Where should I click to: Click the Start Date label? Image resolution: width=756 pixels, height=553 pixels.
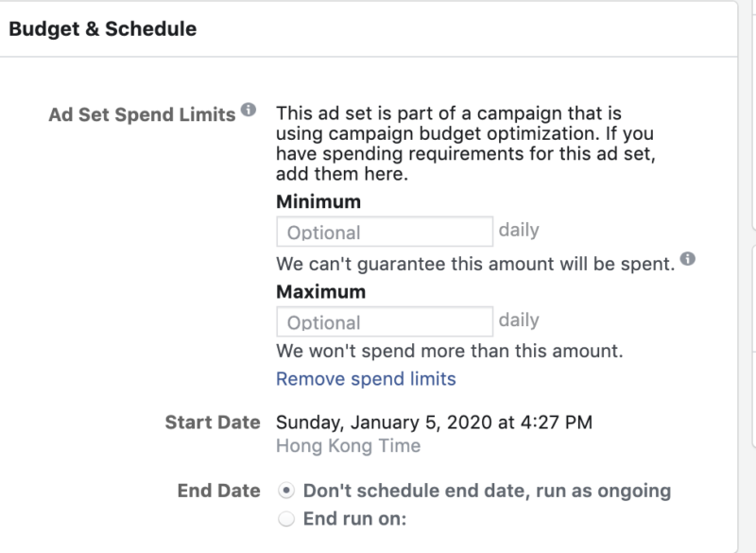212,423
